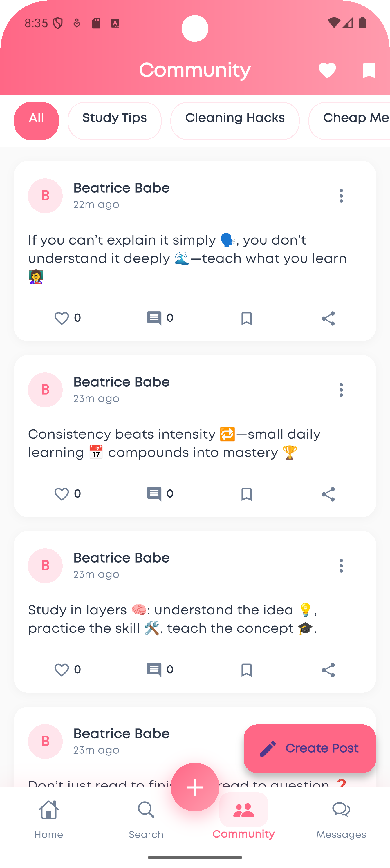This screenshot has height=868, width=390.
Task: Switch to the Home tab
Action: pyautogui.click(x=49, y=816)
